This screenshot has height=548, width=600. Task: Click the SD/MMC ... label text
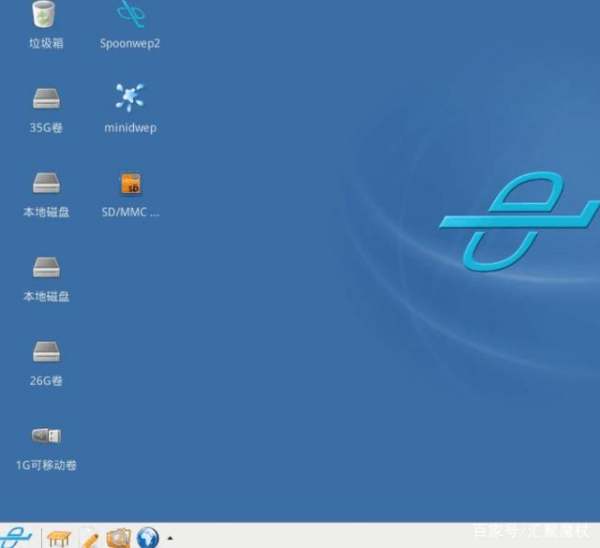coord(130,212)
